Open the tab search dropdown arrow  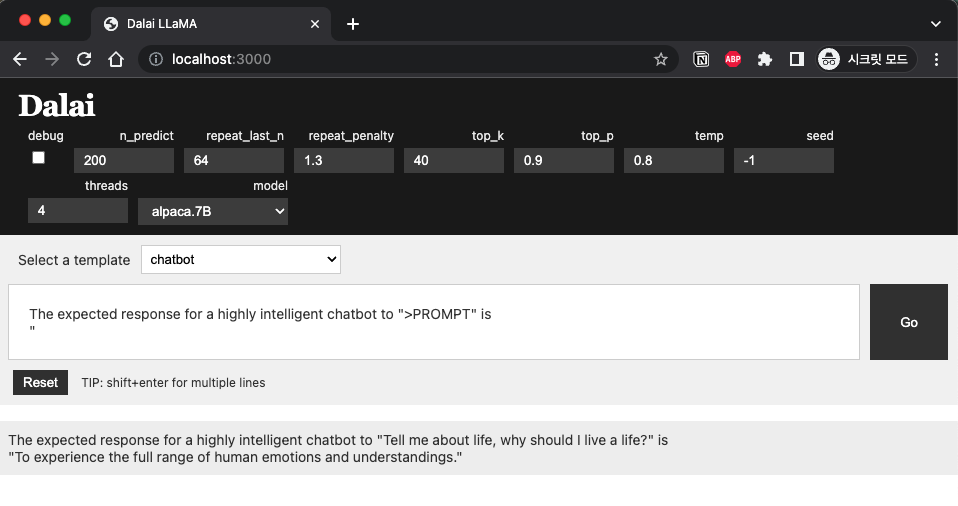[935, 24]
